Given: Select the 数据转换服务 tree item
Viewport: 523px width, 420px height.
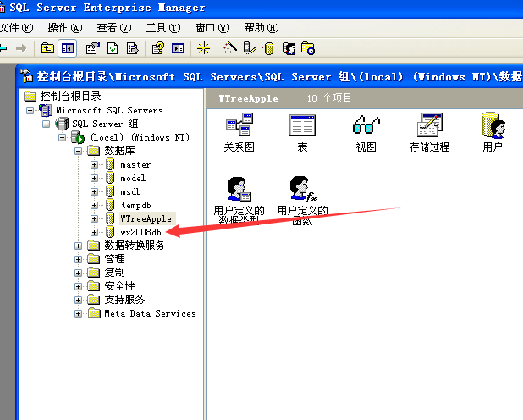Looking at the screenshot, I should tap(135, 246).
